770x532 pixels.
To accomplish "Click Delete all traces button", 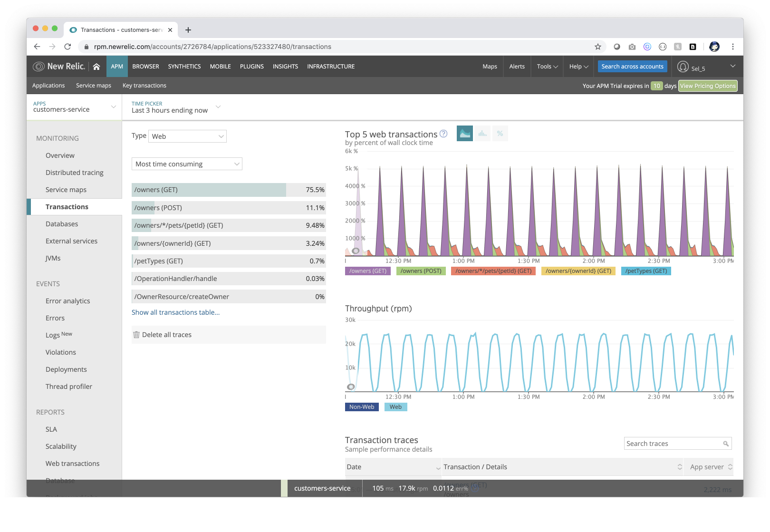I will tap(229, 335).
